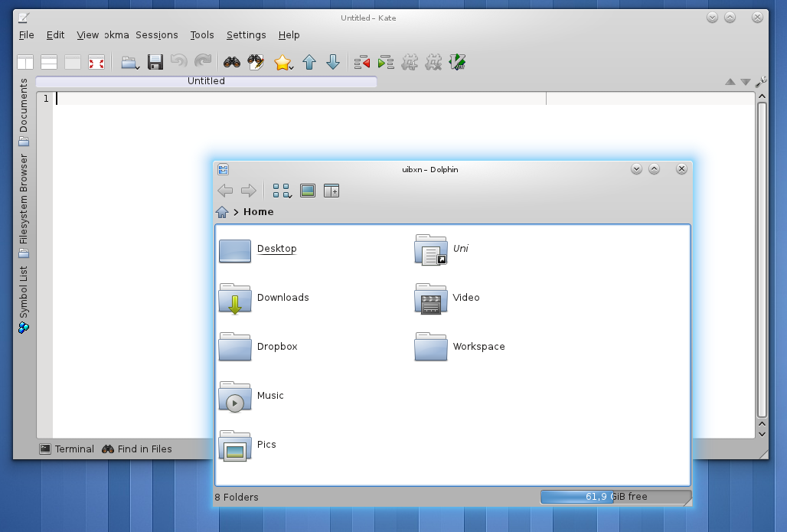Click comment hash icon in Kate toolbar
Image resolution: width=787 pixels, height=532 pixels.
click(410, 62)
